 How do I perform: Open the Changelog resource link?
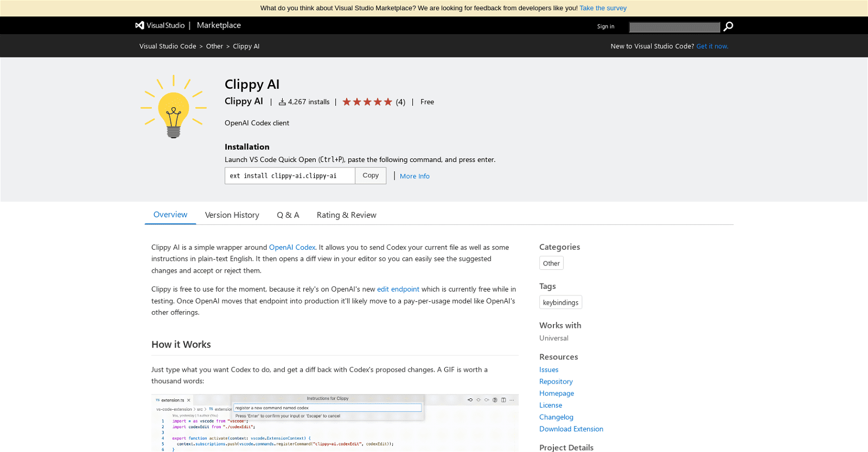[556, 417]
